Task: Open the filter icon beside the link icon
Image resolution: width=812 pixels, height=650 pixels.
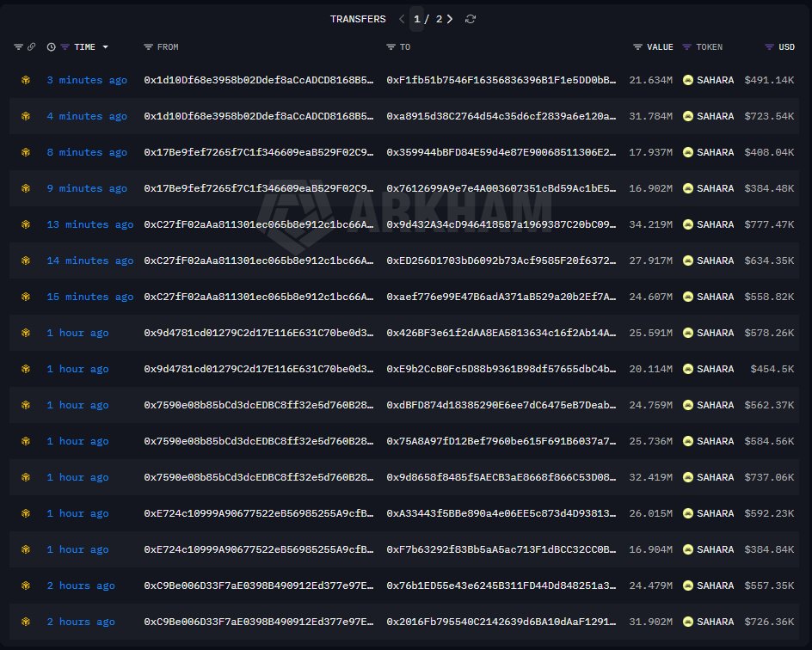Action: 18,47
